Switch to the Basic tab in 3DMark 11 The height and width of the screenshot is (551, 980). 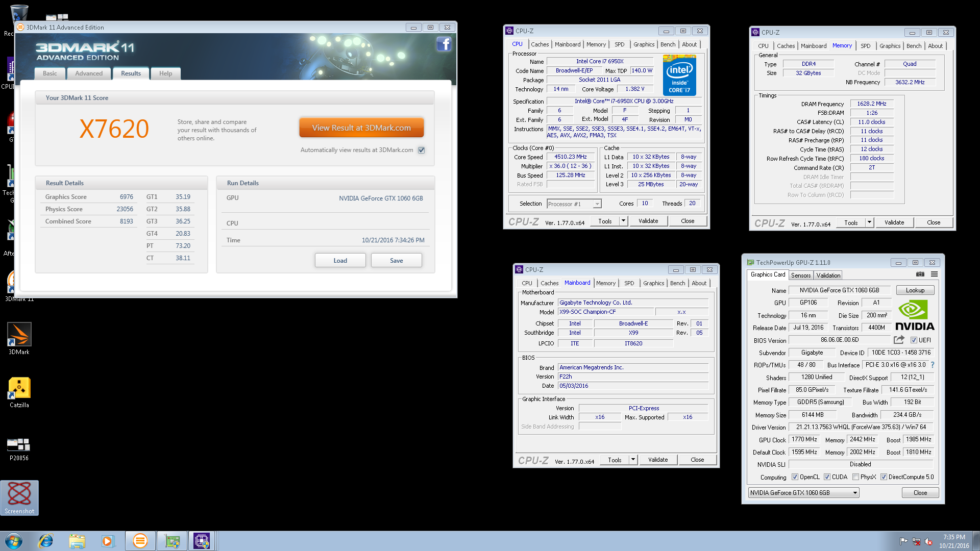(x=50, y=73)
